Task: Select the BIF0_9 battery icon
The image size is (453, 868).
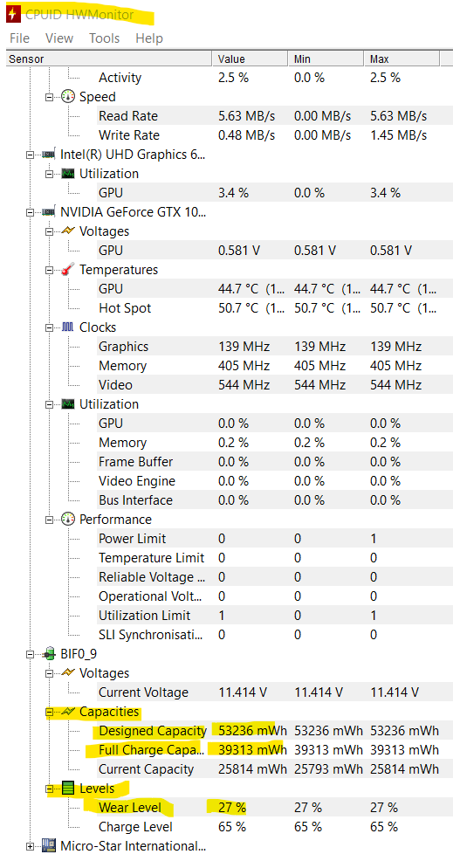Action: (49, 654)
